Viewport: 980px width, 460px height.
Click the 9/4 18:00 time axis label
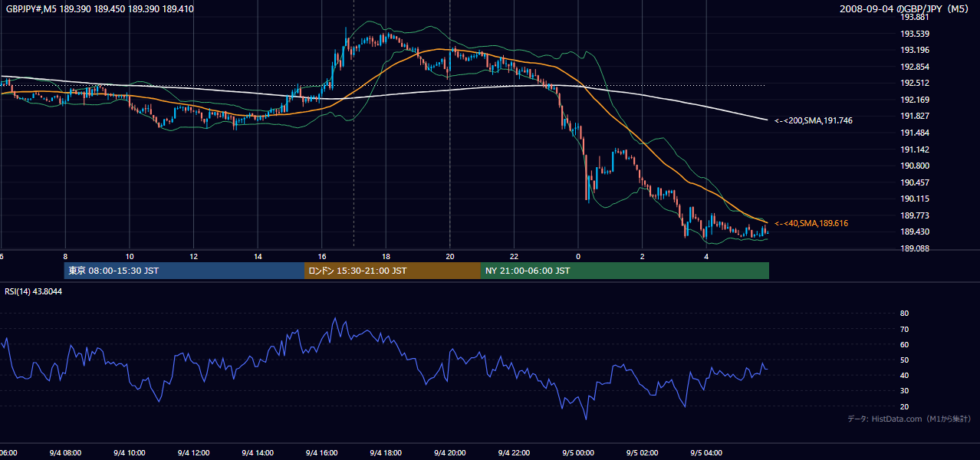(x=385, y=453)
